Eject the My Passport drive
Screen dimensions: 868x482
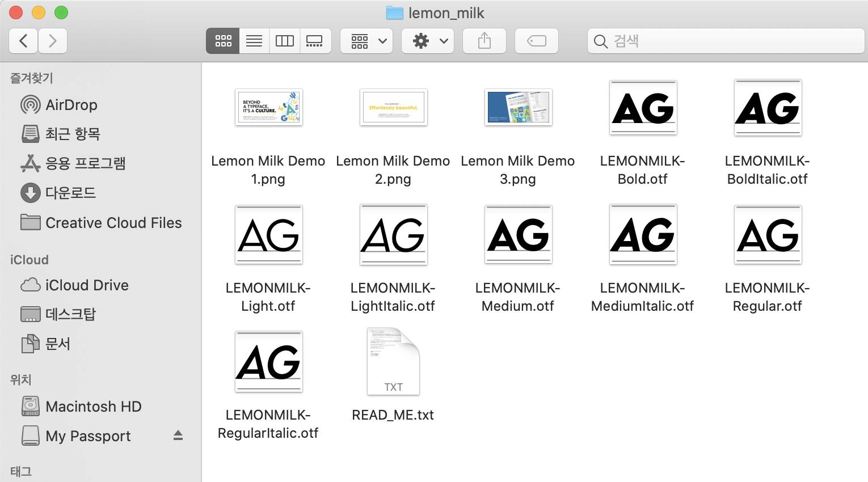[178, 436]
